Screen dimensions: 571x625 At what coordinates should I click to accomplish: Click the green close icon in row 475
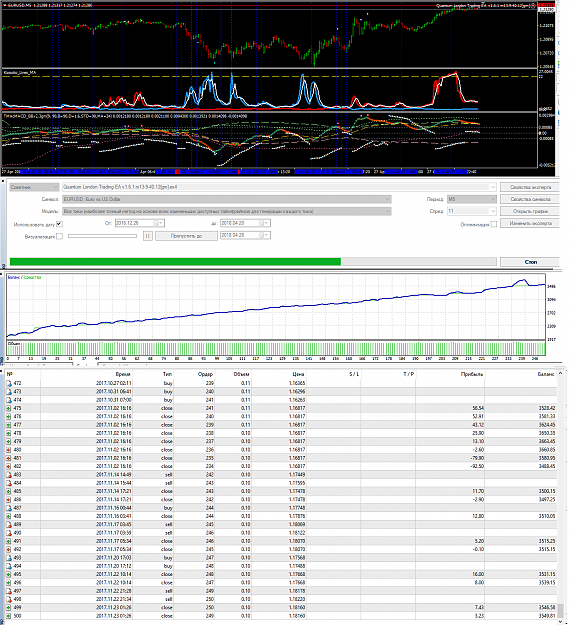click(9, 408)
